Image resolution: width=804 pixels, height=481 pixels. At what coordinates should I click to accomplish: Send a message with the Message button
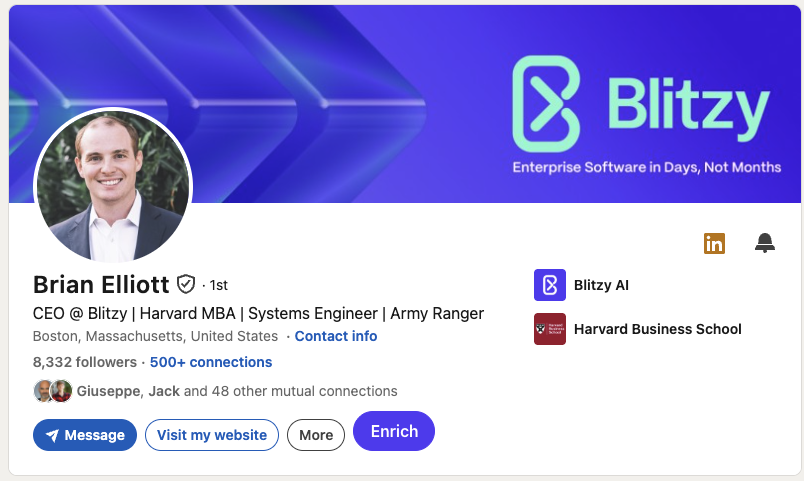click(x=85, y=435)
